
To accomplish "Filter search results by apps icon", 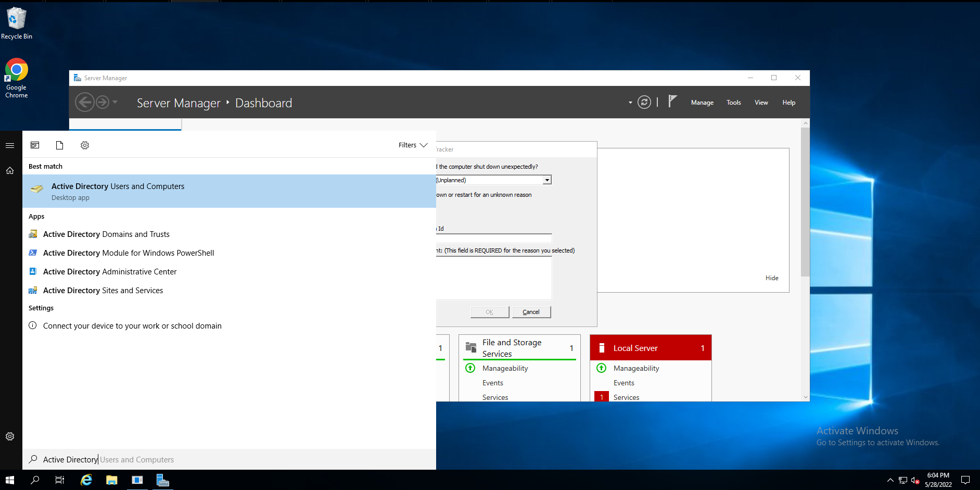I will pos(35,145).
